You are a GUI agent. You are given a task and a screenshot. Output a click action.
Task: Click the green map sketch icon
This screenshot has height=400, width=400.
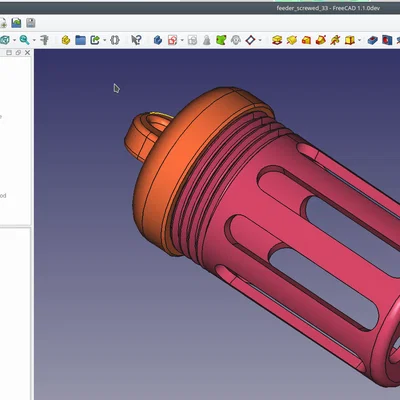[x=221, y=40]
